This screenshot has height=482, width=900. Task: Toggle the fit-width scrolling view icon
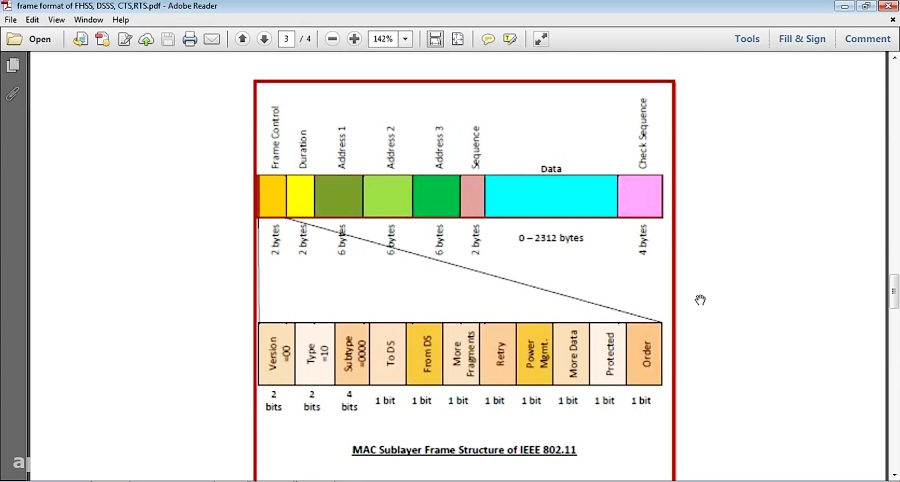(x=436, y=39)
